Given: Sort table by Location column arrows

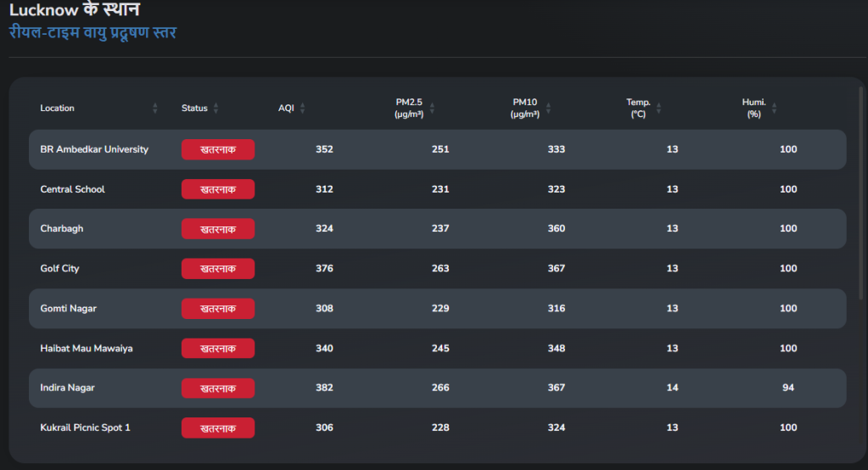Looking at the screenshot, I should coord(155,109).
